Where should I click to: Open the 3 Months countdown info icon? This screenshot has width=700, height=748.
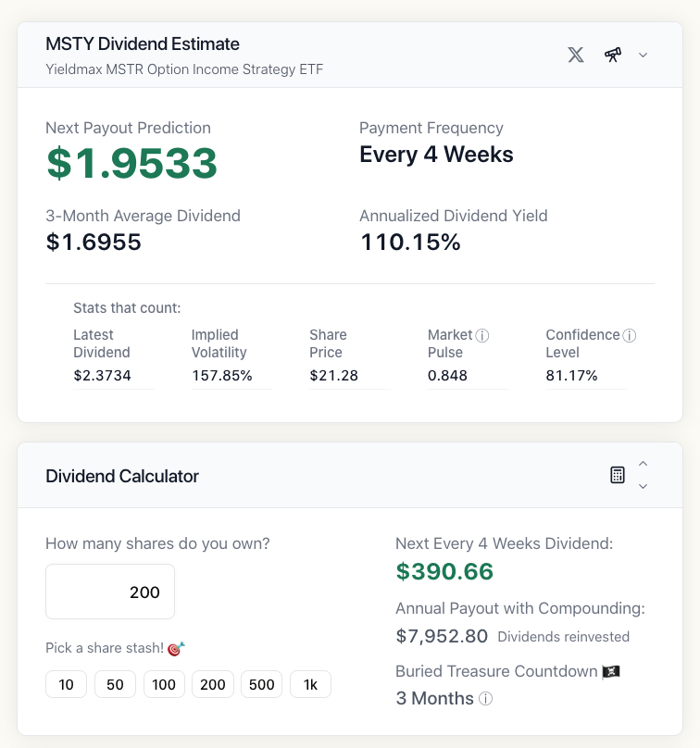(486, 699)
